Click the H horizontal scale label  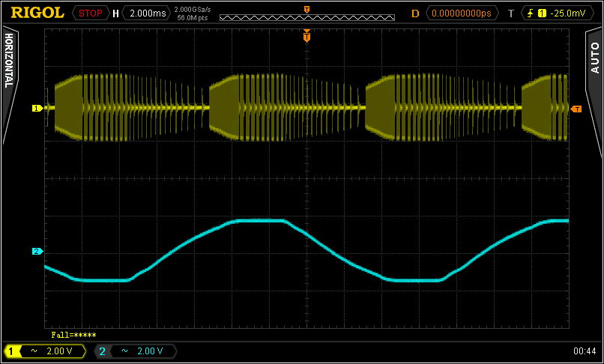115,14
